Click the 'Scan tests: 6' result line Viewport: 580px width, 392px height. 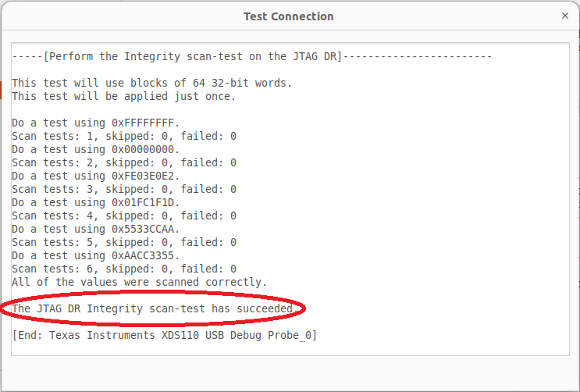[x=123, y=269]
